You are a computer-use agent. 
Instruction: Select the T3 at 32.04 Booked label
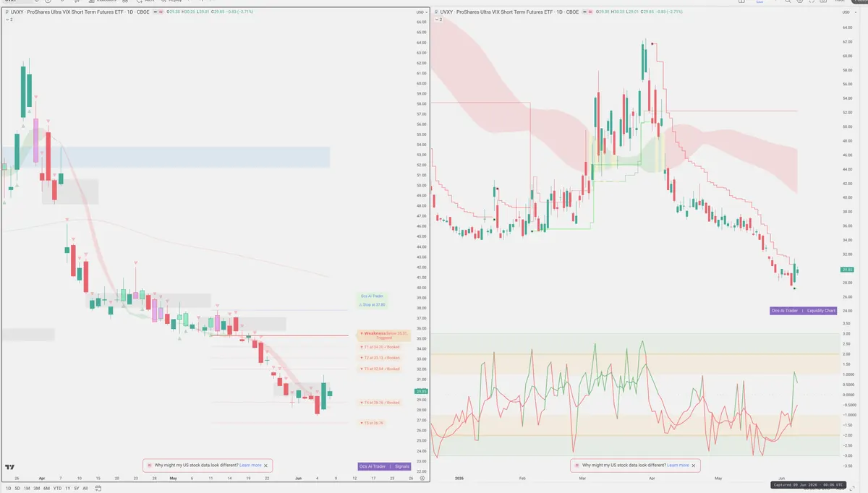(379, 369)
